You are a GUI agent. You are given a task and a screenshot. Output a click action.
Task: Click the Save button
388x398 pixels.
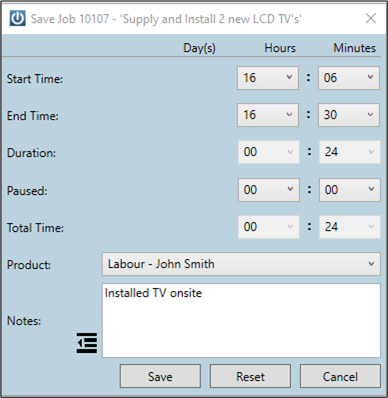(x=160, y=376)
